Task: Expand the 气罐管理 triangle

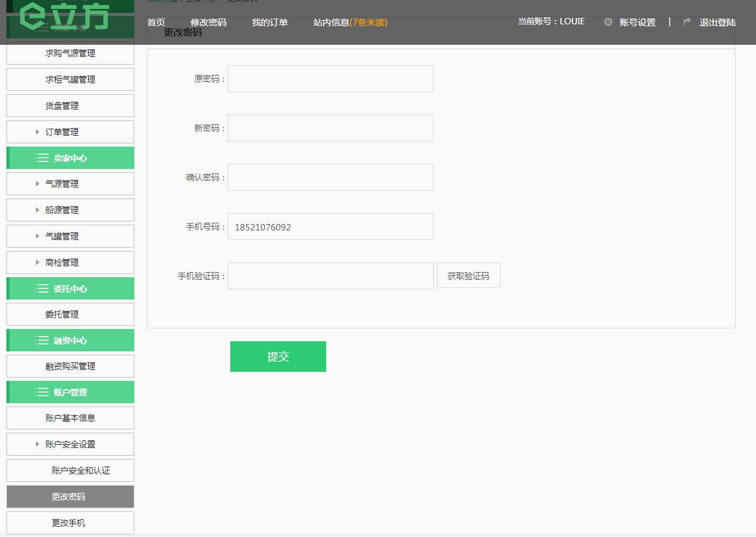Action: pyautogui.click(x=38, y=236)
